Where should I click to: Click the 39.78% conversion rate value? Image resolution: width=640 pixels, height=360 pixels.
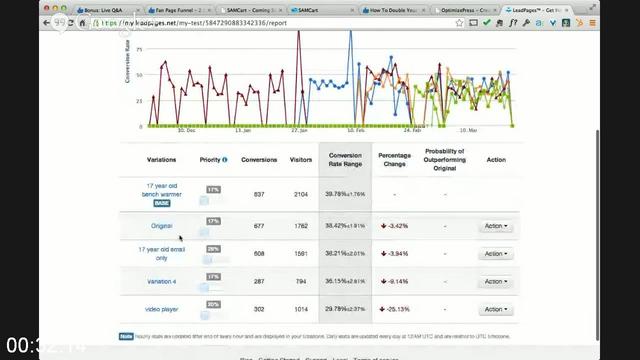click(345, 194)
